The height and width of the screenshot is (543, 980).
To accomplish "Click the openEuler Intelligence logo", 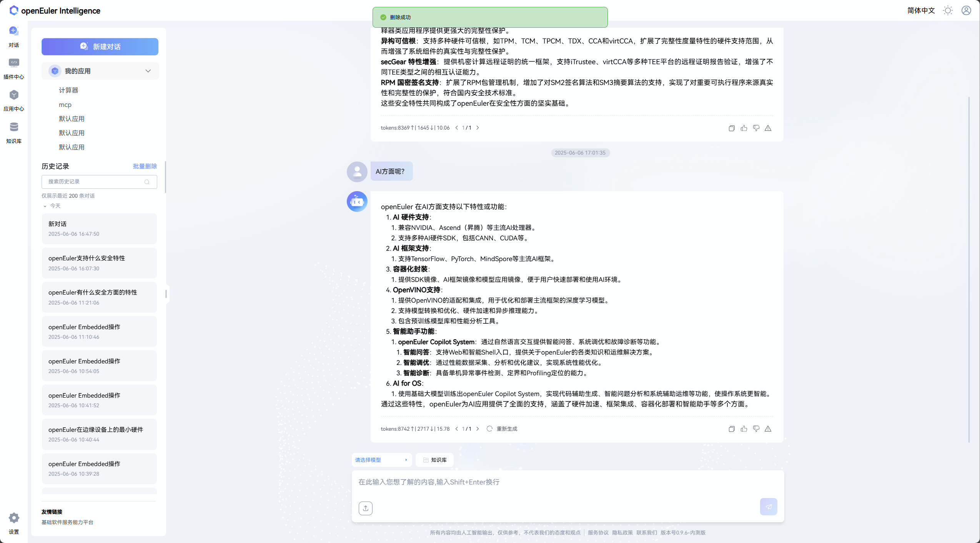I will (x=55, y=10).
